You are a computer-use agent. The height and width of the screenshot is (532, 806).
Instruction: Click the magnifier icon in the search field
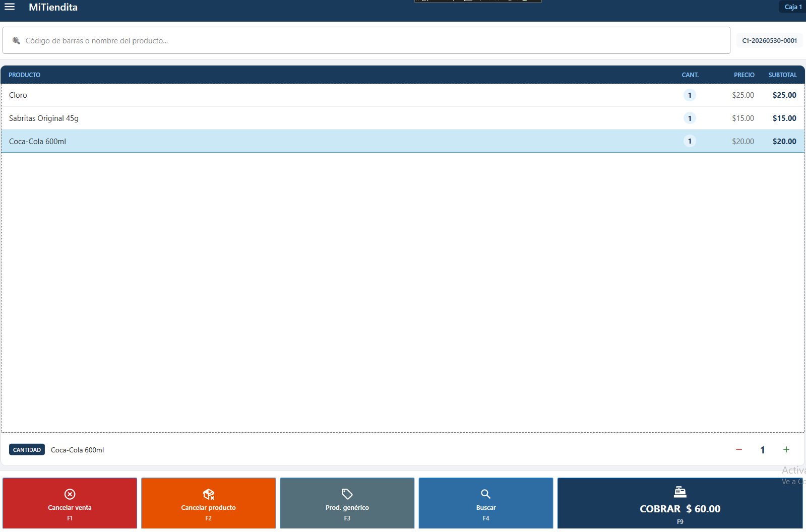[16, 41]
